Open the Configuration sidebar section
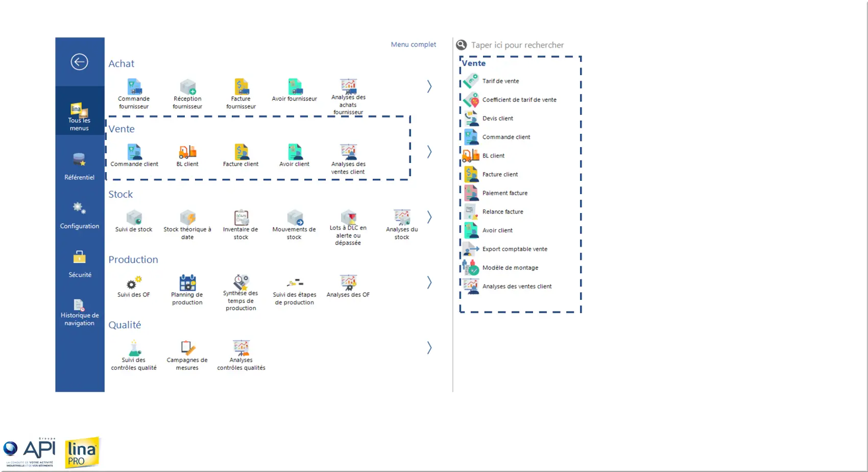The image size is (868, 472). (79, 215)
